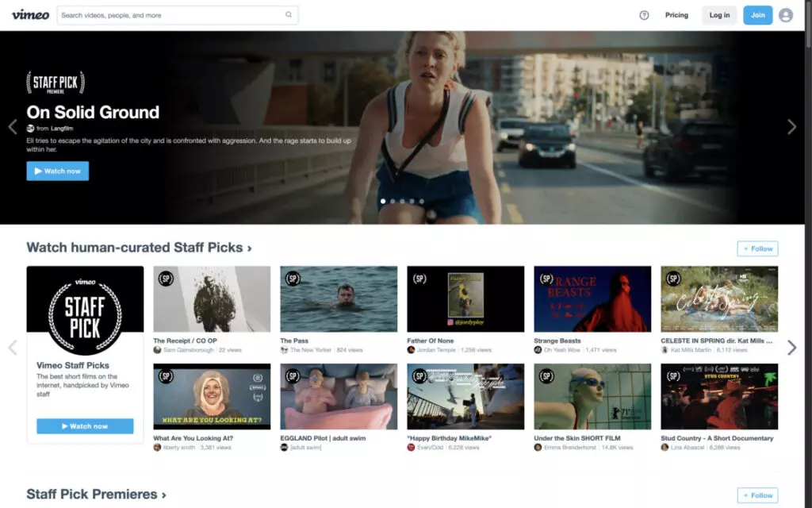Click Sam Gainsborough's avatar icon

tap(157, 350)
